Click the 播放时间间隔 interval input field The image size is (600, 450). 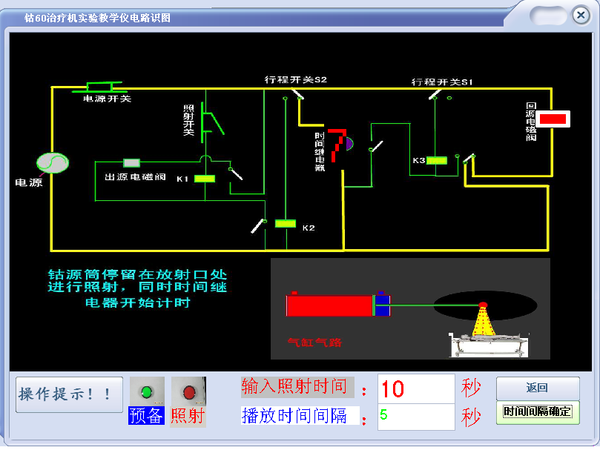[416, 415]
